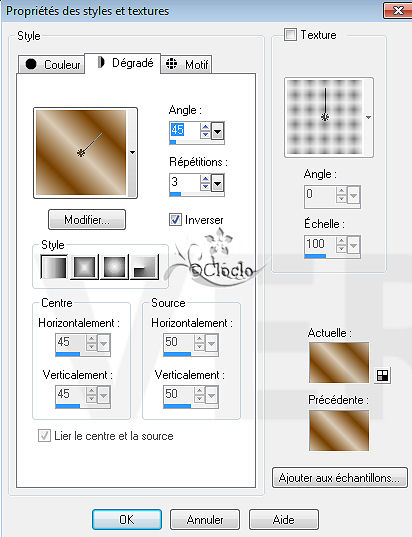Select the linear gradient style icon

(x=54, y=267)
